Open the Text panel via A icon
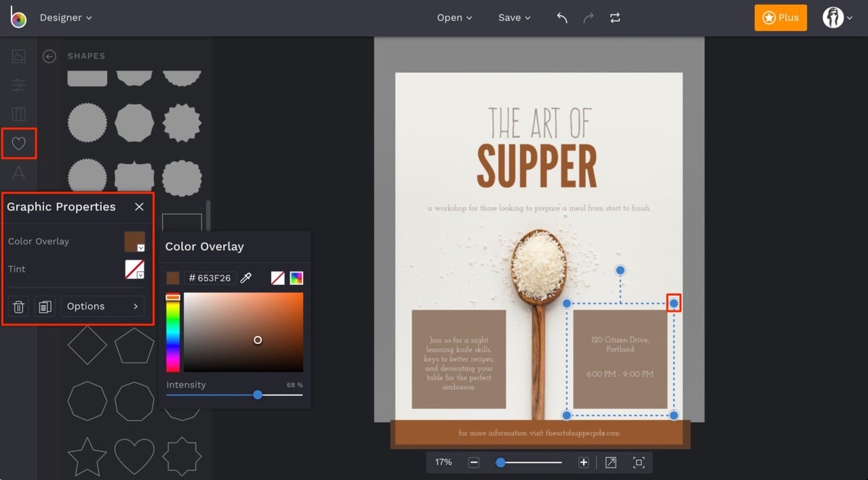This screenshot has width=868, height=480. pos(19,172)
